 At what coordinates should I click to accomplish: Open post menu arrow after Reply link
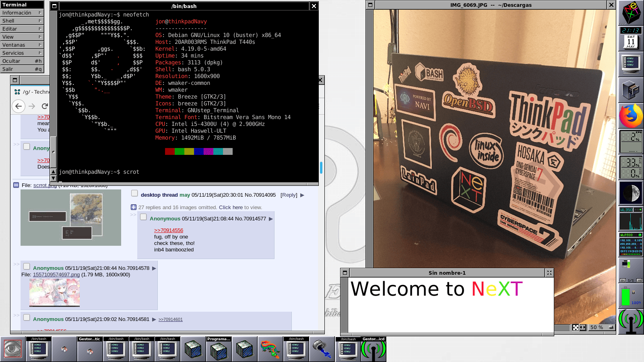[x=302, y=195]
